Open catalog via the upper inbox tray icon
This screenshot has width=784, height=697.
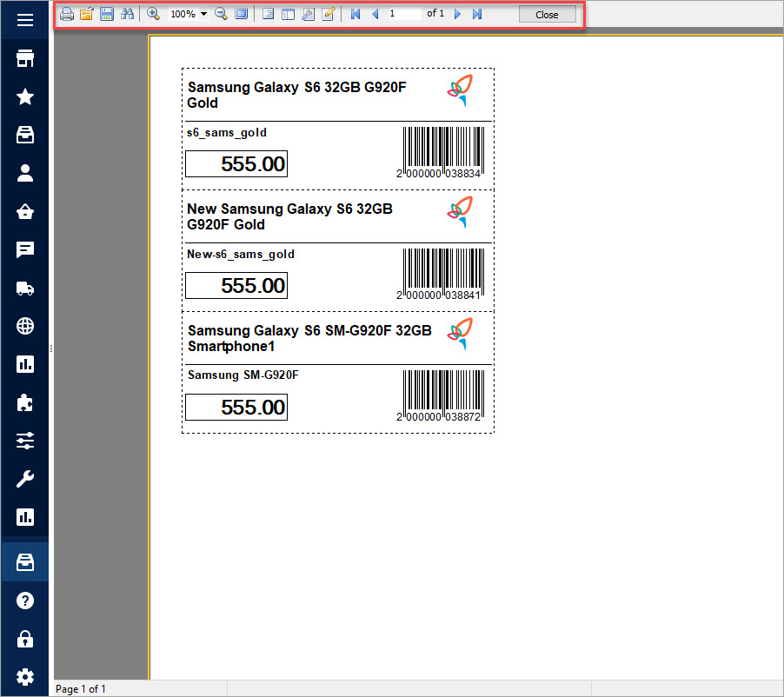coord(25,135)
